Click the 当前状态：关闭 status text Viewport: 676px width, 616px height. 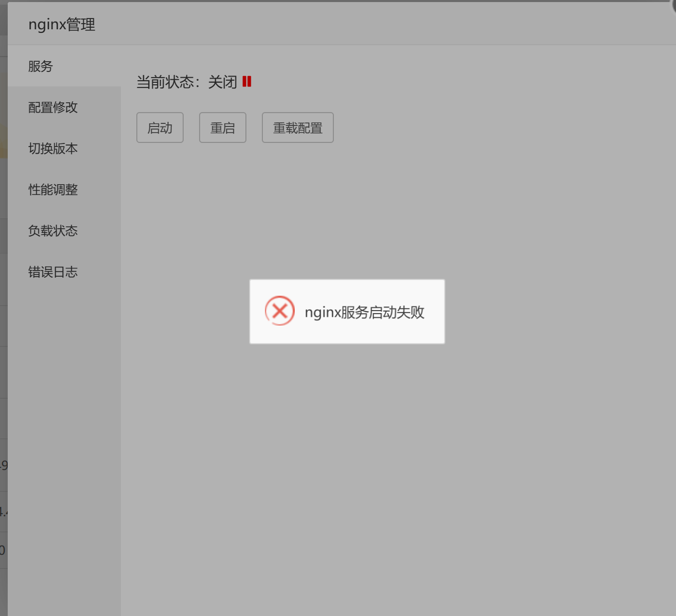(x=187, y=82)
